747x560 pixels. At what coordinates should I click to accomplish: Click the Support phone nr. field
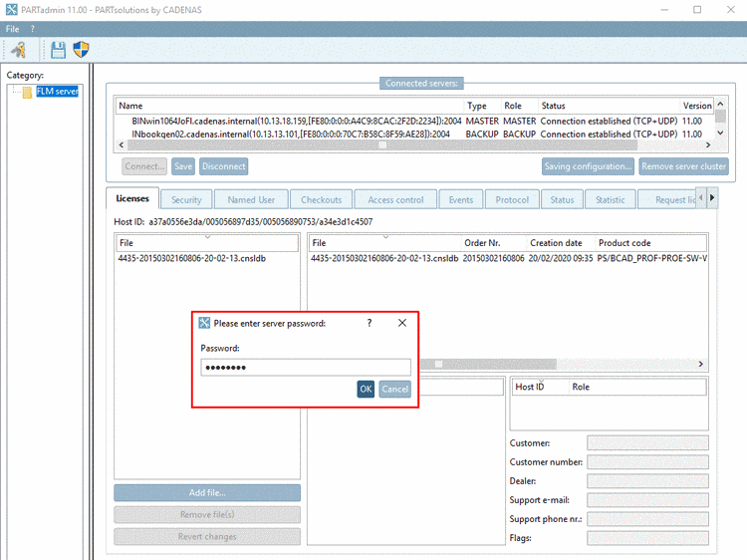(x=648, y=519)
